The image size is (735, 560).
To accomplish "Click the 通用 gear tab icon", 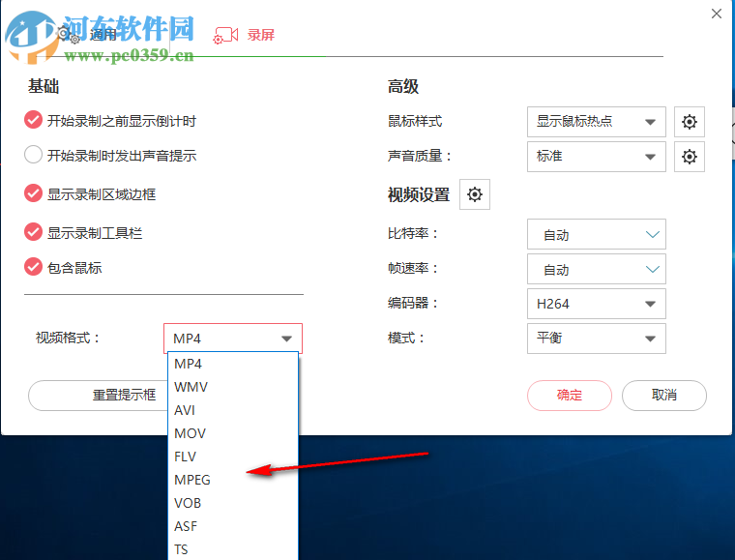I will click(69, 35).
